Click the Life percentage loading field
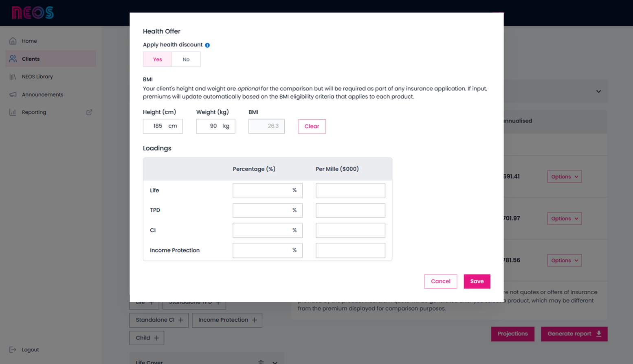Viewport: 633px width, 364px height. point(263,191)
